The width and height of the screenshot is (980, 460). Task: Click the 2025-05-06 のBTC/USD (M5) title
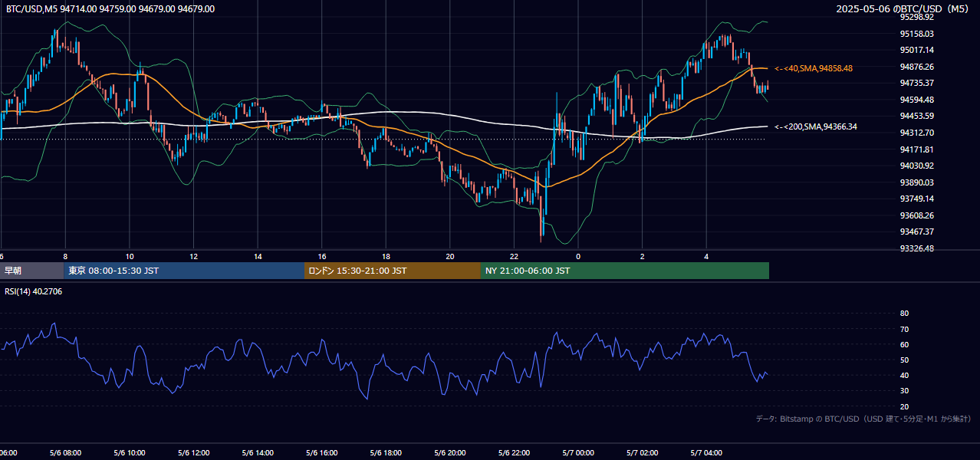pyautogui.click(x=904, y=8)
